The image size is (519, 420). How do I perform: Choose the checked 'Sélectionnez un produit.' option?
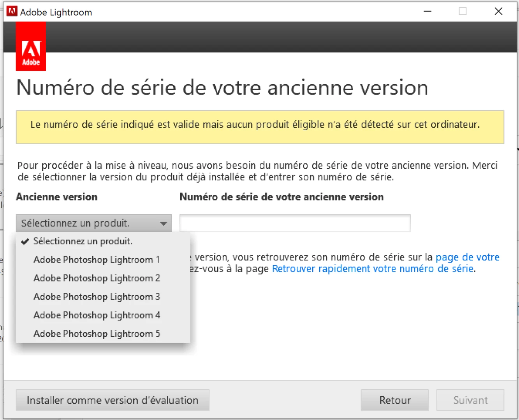pos(103,241)
